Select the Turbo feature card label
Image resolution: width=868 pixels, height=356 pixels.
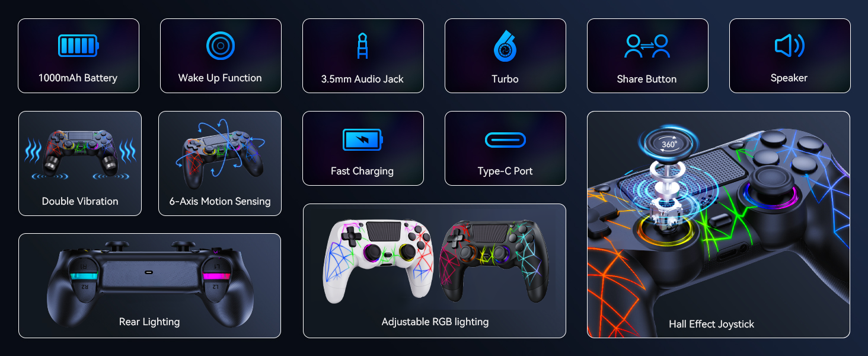tap(505, 79)
